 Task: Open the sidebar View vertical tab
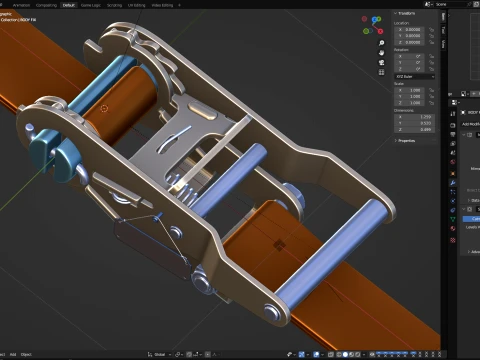(x=443, y=44)
